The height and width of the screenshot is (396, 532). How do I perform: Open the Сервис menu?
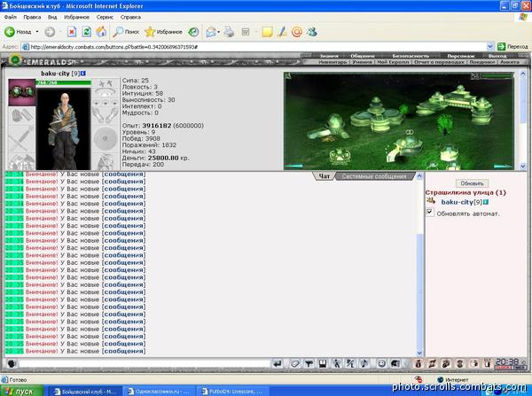(x=105, y=17)
